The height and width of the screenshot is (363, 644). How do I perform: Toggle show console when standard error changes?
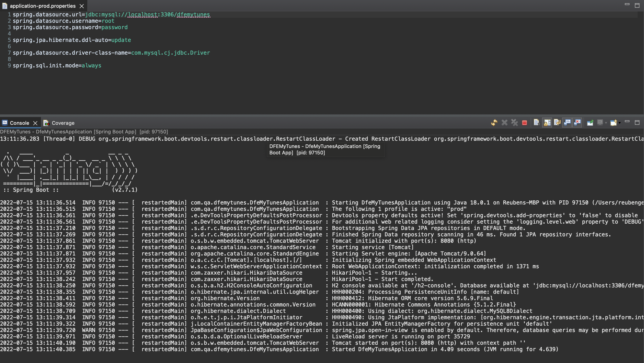tap(577, 123)
